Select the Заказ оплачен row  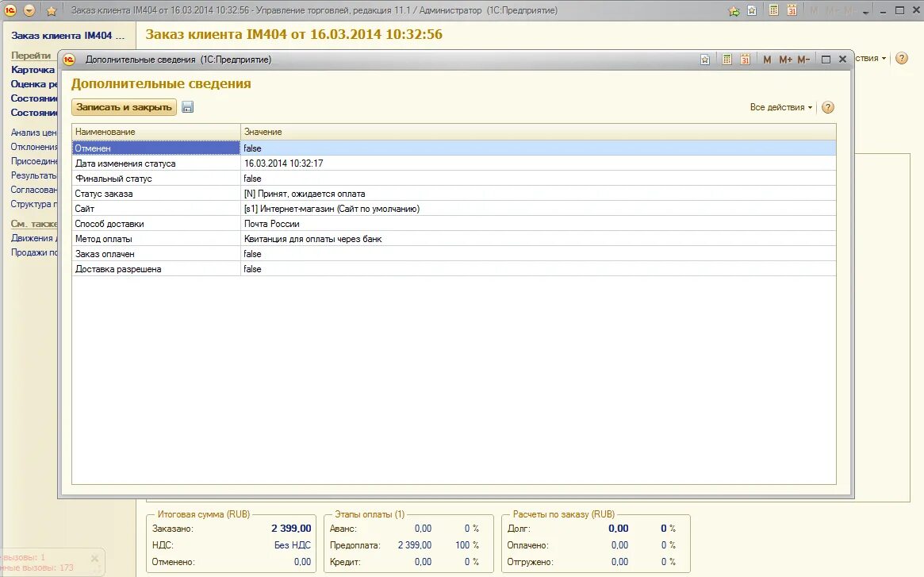pos(454,254)
